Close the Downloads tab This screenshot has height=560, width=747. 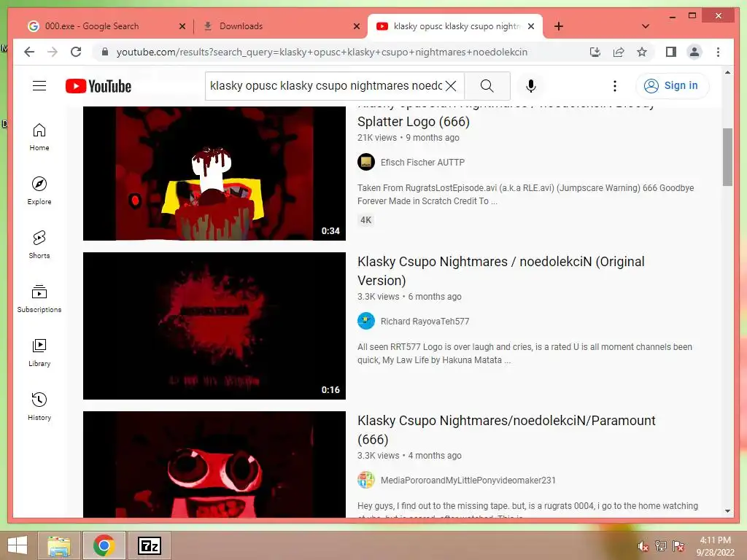point(356,26)
